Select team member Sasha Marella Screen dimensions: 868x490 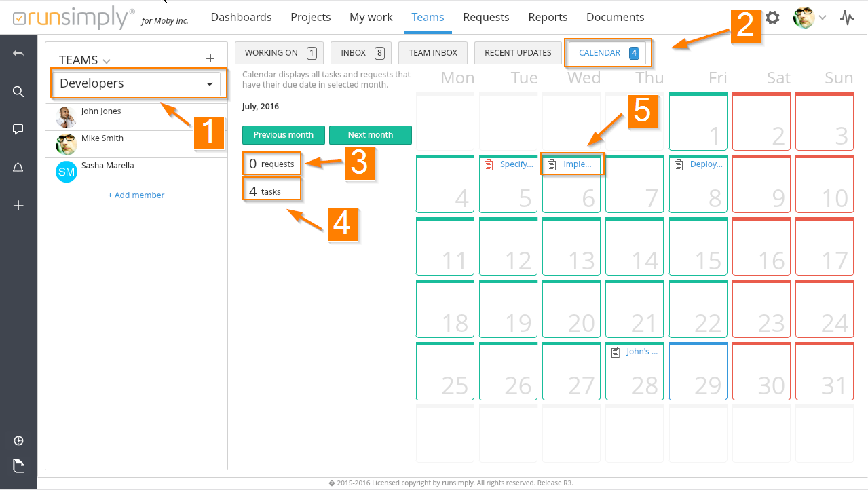tap(107, 166)
